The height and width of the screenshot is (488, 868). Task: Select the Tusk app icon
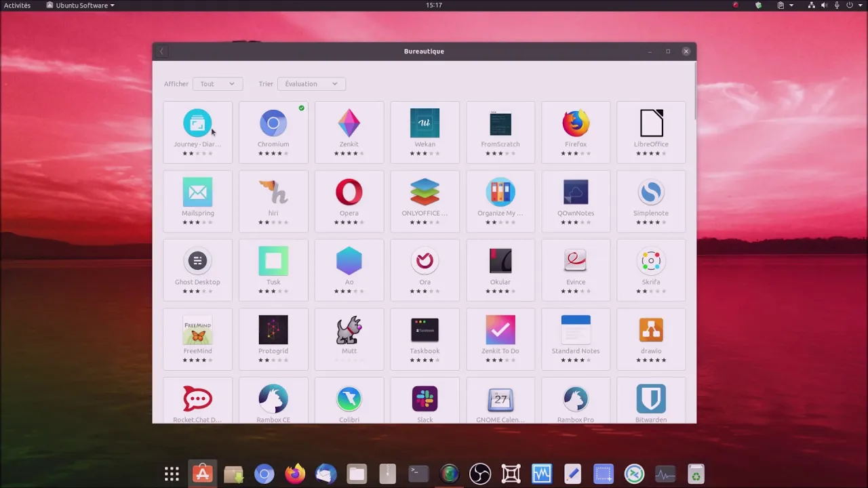273,261
